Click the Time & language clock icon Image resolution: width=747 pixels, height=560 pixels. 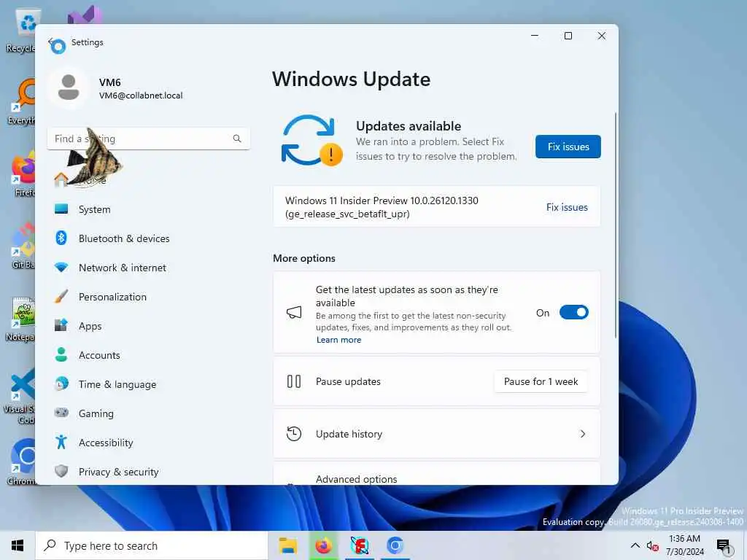pyautogui.click(x=61, y=384)
